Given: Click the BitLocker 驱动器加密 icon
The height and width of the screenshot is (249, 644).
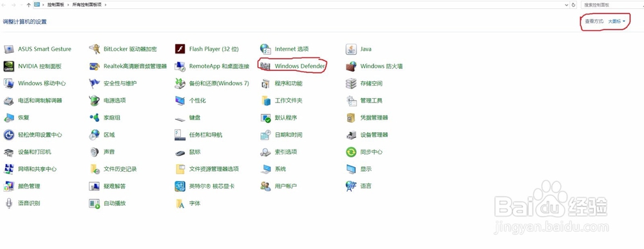Looking at the screenshot, I should [95, 50].
